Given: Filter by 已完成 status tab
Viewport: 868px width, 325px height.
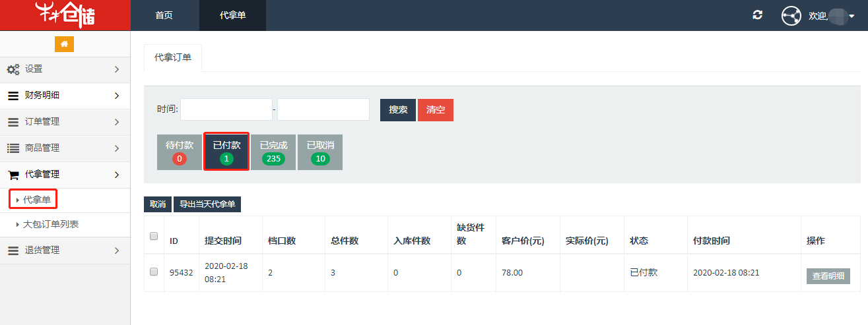Looking at the screenshot, I should tap(273, 152).
